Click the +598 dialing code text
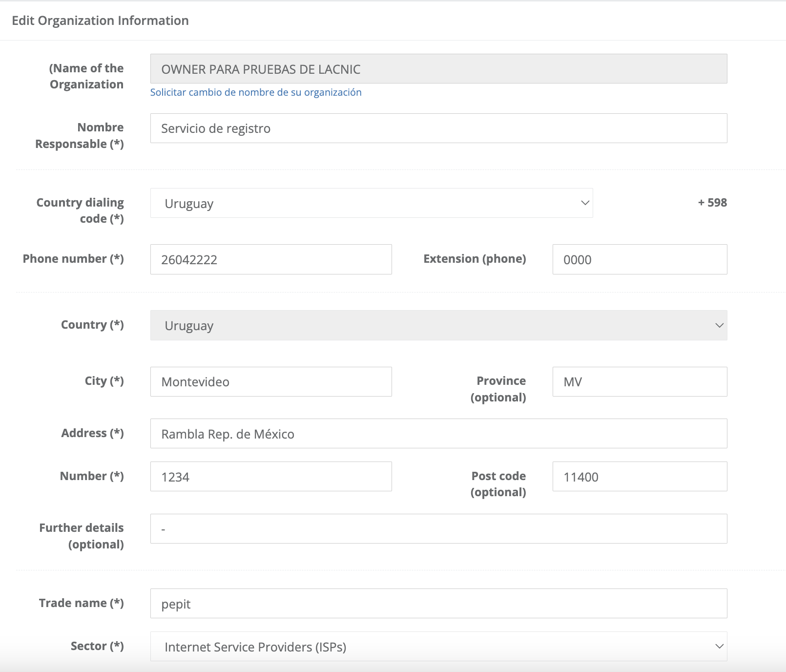This screenshot has width=786, height=672. 712,203
